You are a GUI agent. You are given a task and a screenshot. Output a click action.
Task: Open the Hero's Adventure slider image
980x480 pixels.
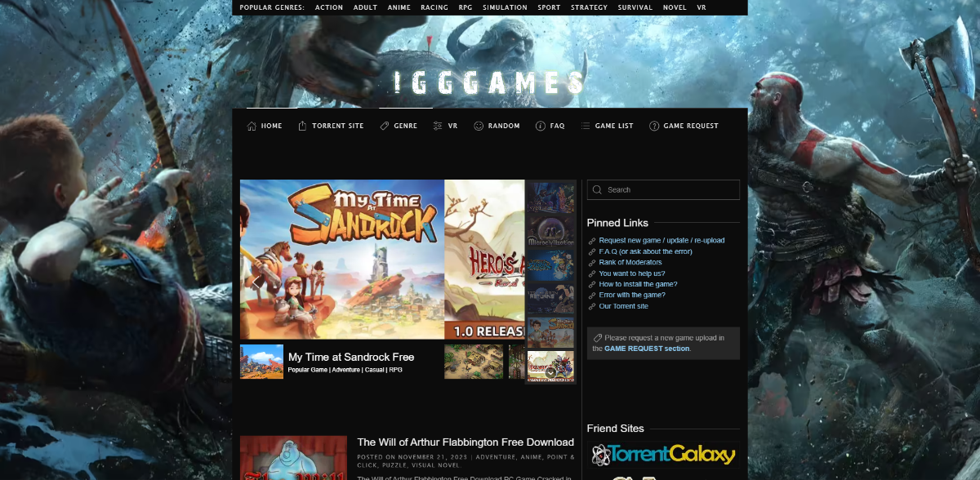[x=484, y=260]
